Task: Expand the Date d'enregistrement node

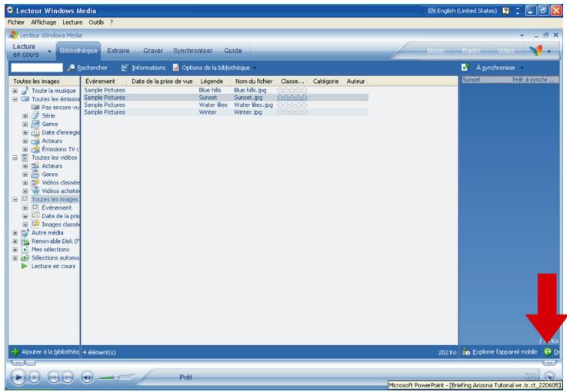Action: (x=25, y=133)
